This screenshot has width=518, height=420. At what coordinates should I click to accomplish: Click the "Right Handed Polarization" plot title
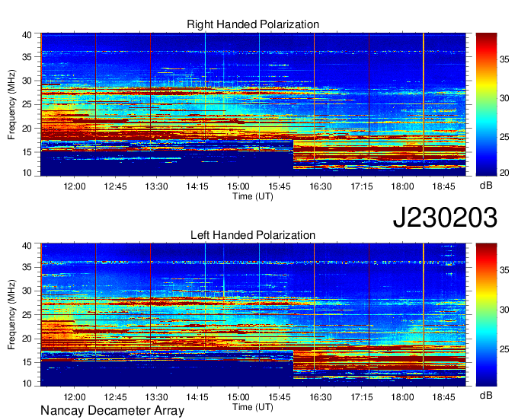pos(253,24)
